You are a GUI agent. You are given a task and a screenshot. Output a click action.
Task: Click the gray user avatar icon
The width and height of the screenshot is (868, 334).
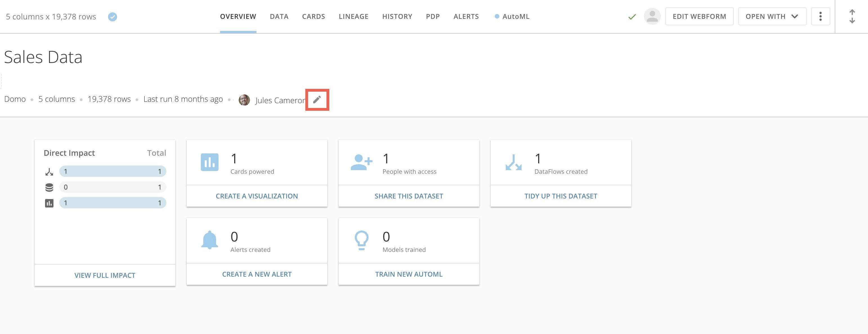(652, 16)
